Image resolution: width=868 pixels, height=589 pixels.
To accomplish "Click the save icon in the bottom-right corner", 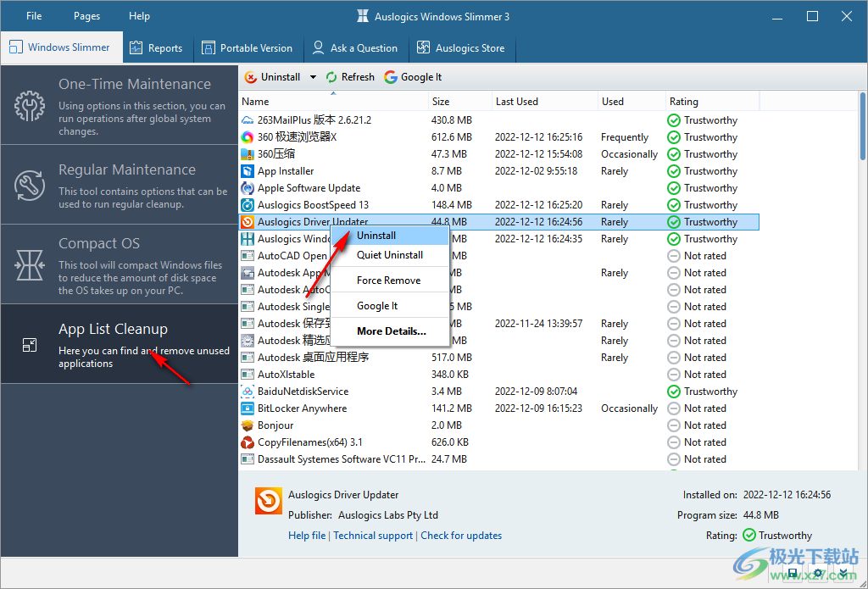I will [793, 573].
